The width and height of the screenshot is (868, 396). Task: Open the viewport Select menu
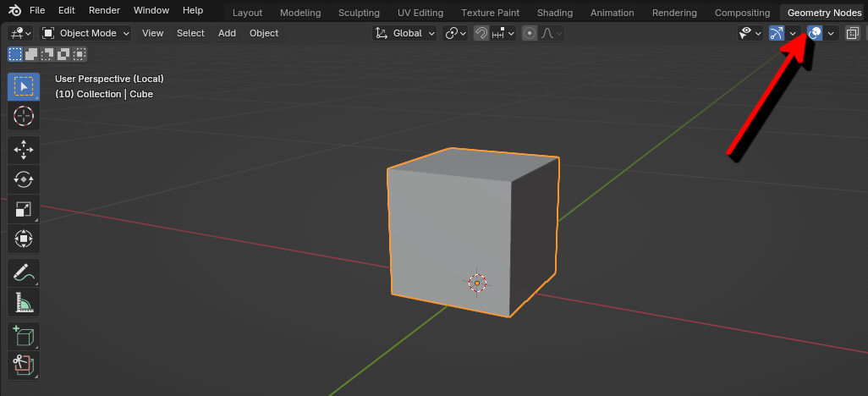pos(190,33)
